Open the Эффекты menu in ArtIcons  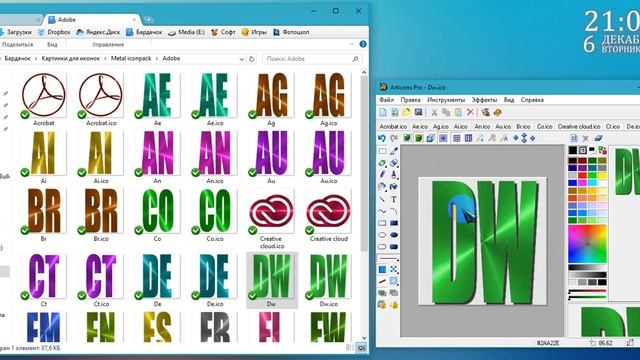pyautogui.click(x=484, y=100)
